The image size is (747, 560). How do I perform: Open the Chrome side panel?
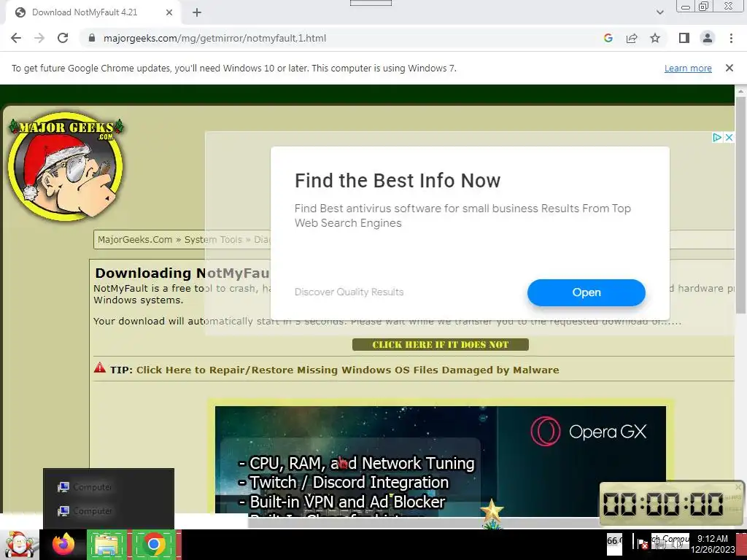pyautogui.click(x=684, y=38)
